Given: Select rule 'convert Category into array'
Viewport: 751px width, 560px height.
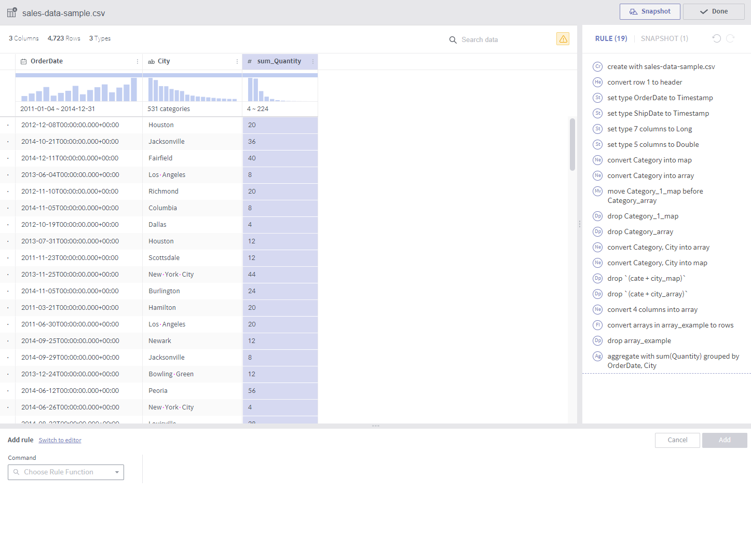Looking at the screenshot, I should [650, 175].
